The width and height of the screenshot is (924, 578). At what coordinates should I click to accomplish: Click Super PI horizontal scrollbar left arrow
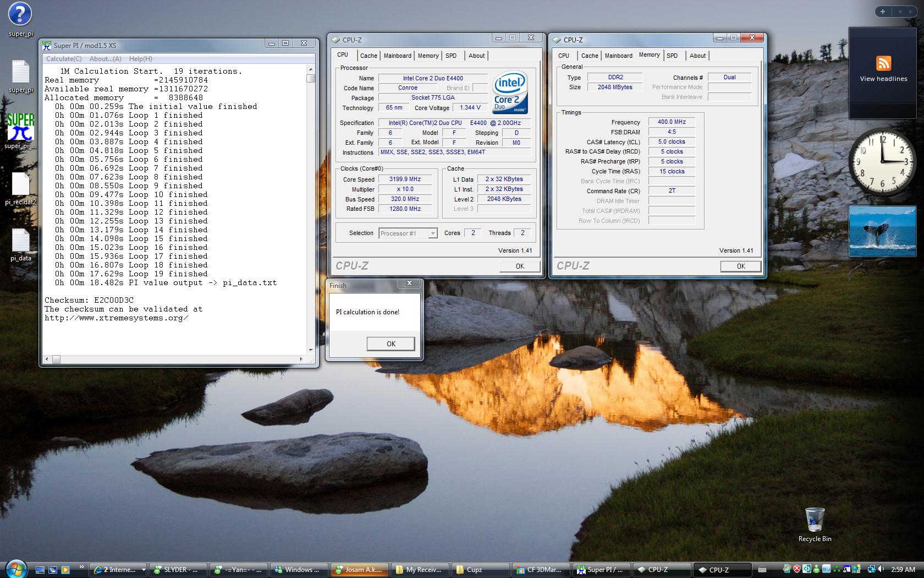(47, 359)
